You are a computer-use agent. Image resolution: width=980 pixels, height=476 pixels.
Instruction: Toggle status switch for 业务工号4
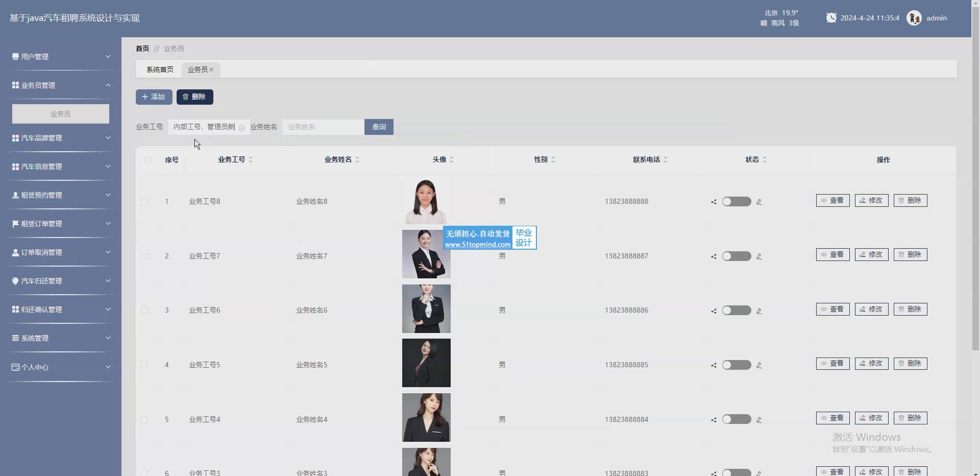pyautogui.click(x=737, y=419)
